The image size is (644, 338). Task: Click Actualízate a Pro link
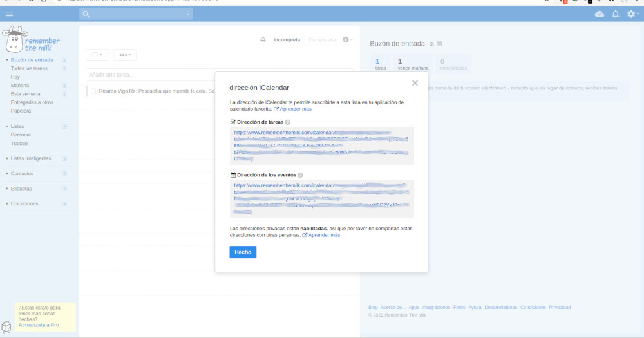pos(39,325)
